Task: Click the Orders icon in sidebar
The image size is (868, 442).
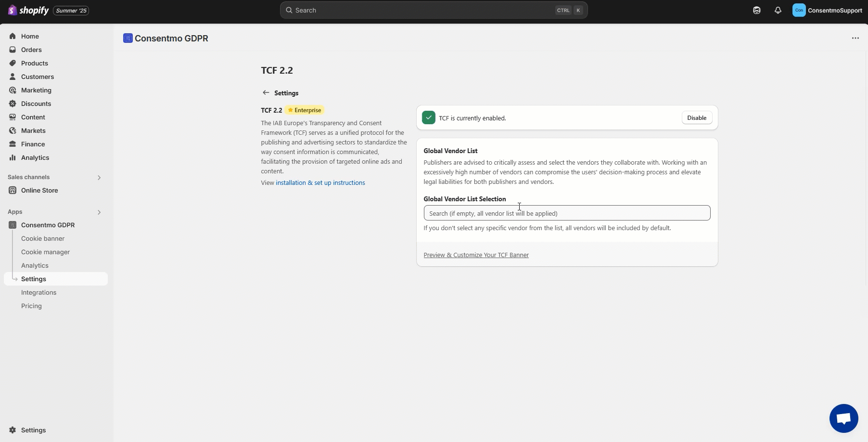Action: click(13, 50)
